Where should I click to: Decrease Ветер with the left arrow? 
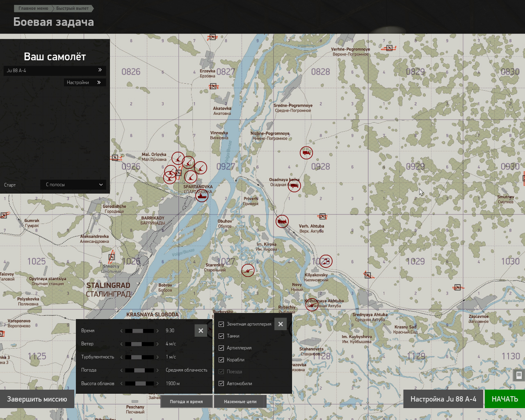point(121,344)
